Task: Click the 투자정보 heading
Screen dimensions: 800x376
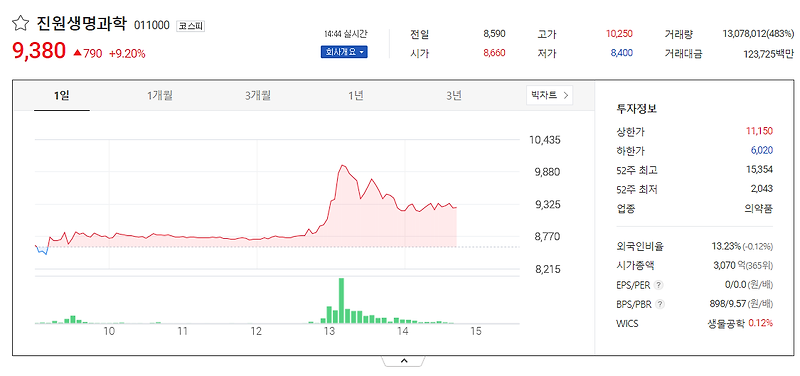Action: point(637,109)
